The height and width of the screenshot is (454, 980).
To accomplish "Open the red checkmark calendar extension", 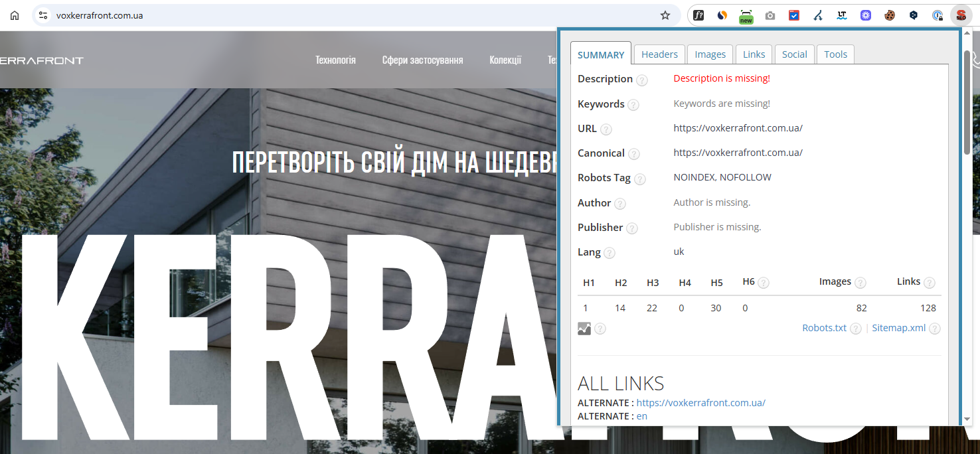I will 794,15.
